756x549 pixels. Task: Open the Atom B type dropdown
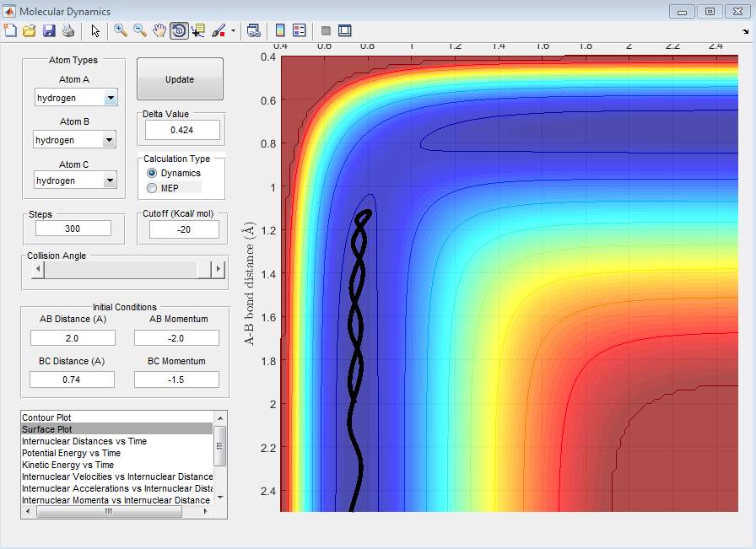click(109, 140)
